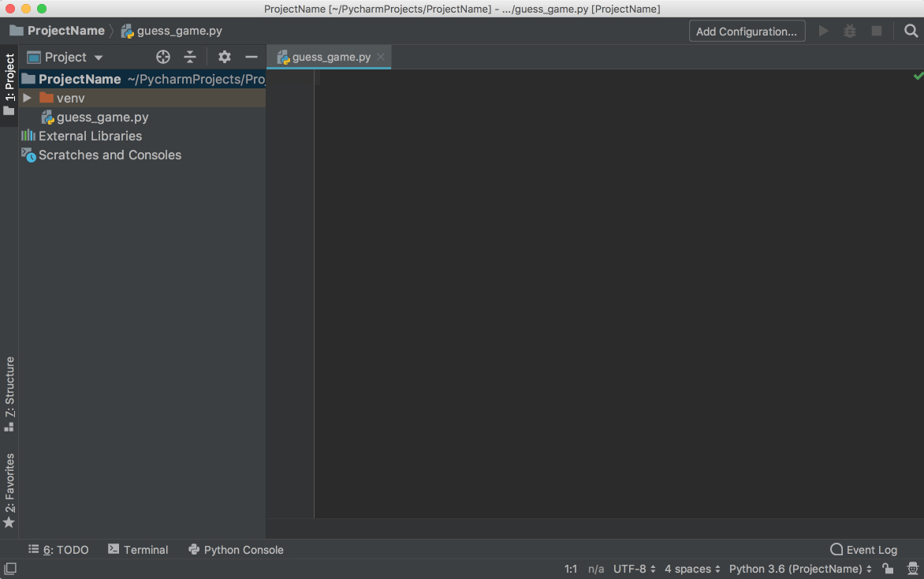Collapse all nodes in Project panel
The height and width of the screenshot is (579, 924).
(x=190, y=57)
